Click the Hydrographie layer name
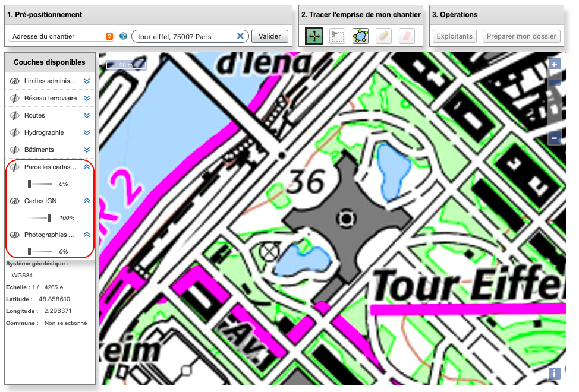579x392 pixels. (44, 132)
